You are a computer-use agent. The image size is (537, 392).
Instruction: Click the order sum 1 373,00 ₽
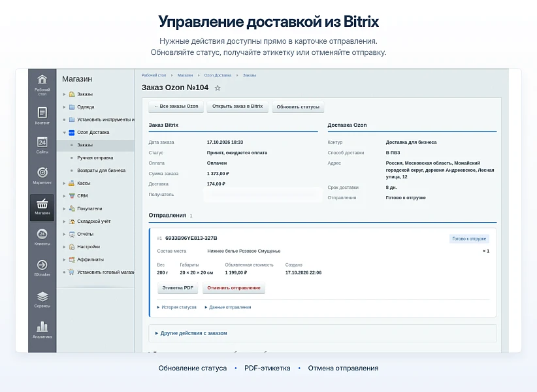click(x=218, y=174)
